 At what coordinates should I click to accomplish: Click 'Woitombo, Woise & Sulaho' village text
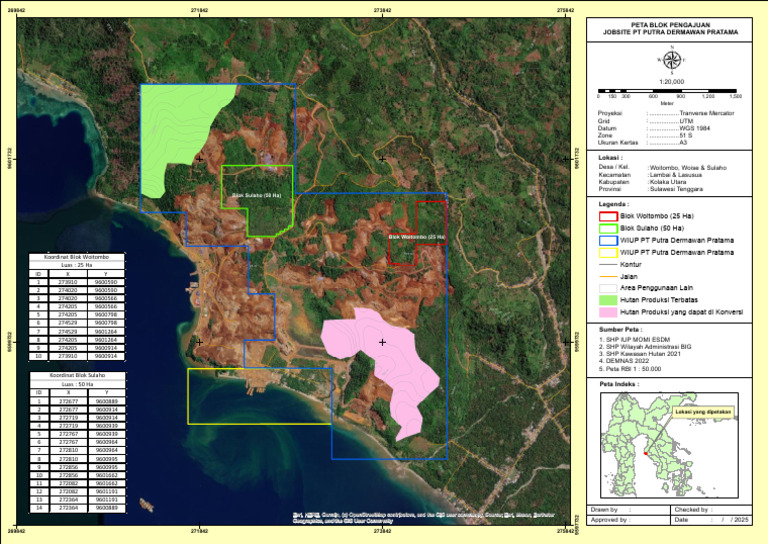tap(688, 167)
